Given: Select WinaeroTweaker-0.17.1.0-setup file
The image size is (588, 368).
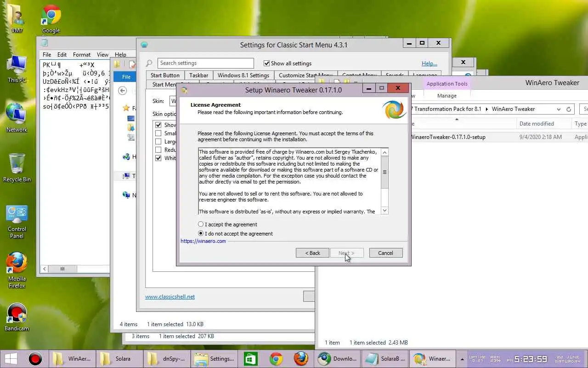Looking at the screenshot, I should (x=448, y=137).
